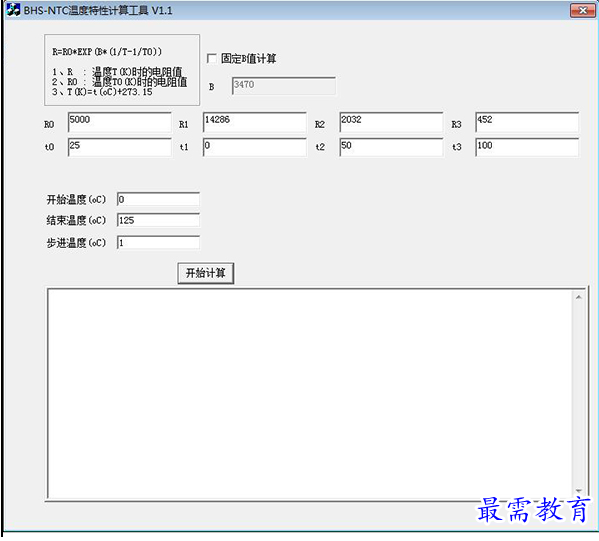Click the t0 field containing 25

(120, 147)
